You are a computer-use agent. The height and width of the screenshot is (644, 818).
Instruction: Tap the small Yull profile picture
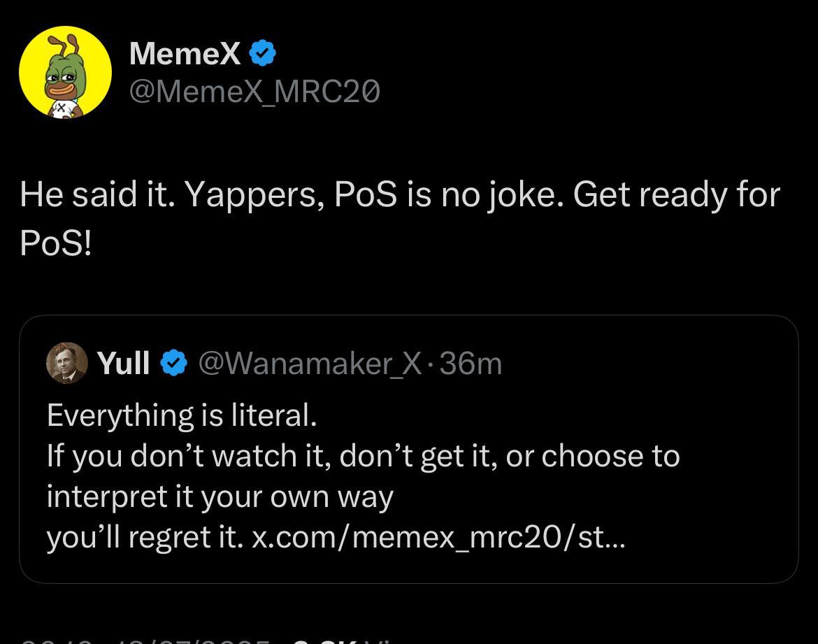pyautogui.click(x=66, y=364)
